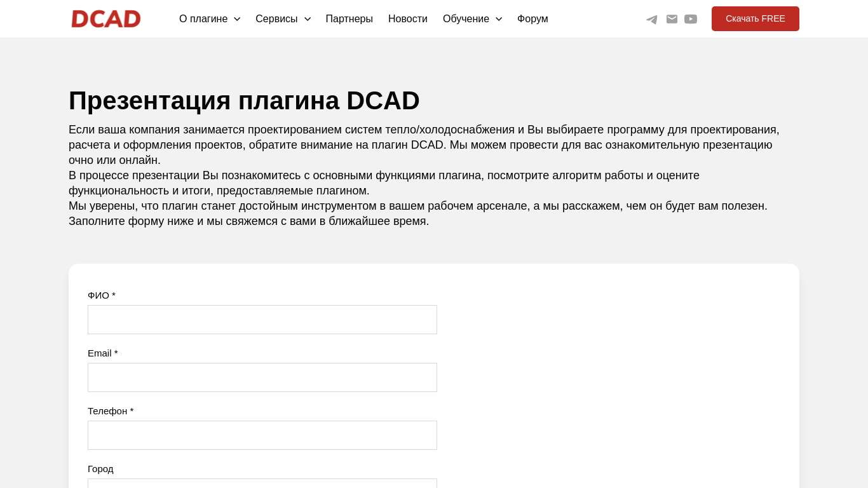Click the "Презентация плагина DCAD" heading
This screenshot has height=488, width=868.
(244, 100)
